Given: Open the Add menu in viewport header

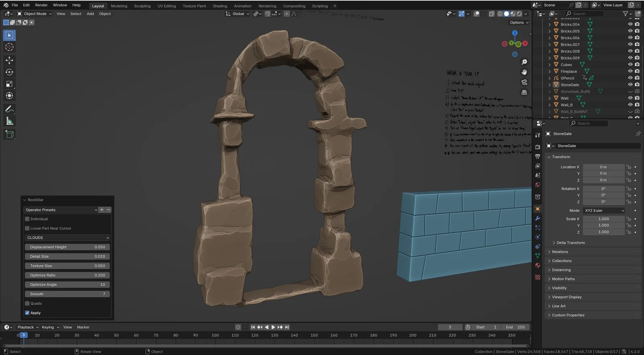Looking at the screenshot, I should coord(90,14).
